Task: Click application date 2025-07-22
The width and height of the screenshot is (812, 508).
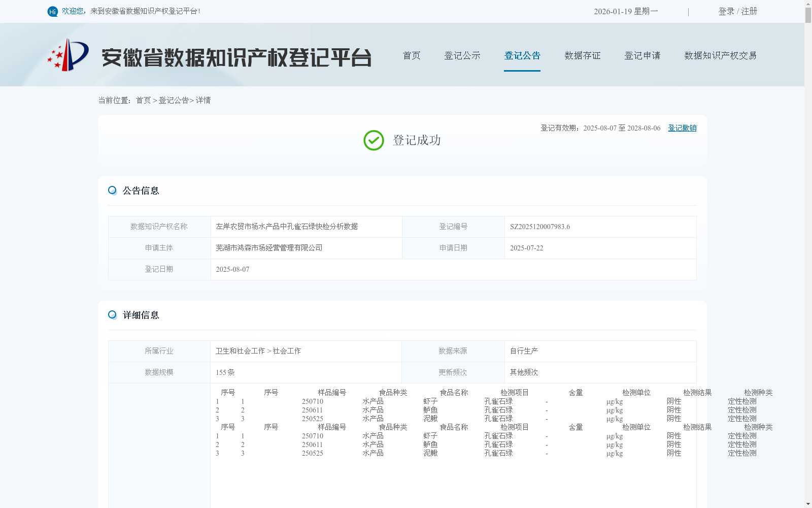Action: [527, 248]
